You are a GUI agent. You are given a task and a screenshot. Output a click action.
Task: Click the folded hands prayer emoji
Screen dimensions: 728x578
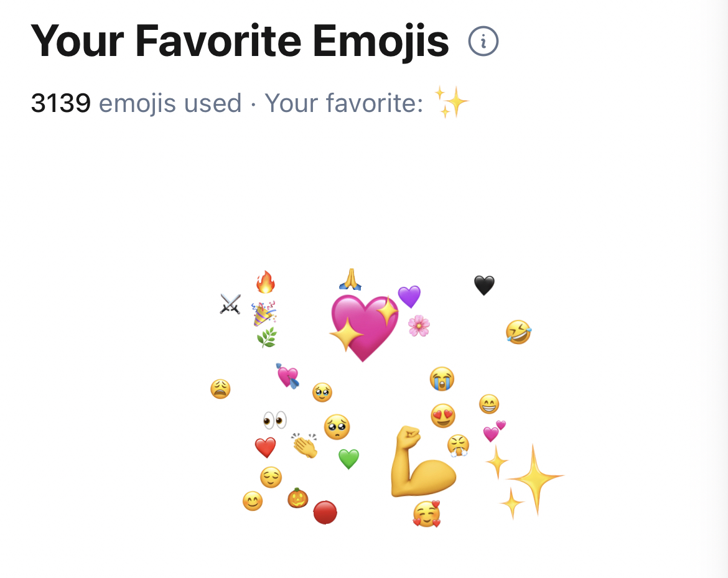pos(350,279)
